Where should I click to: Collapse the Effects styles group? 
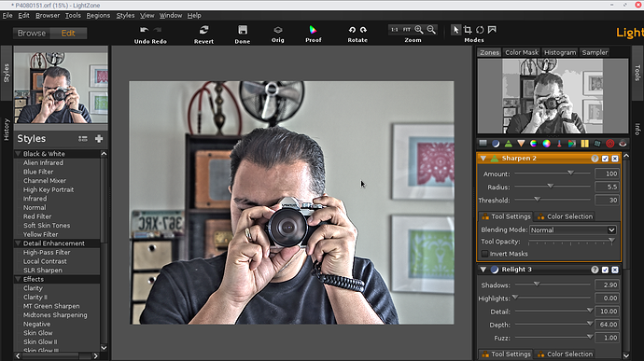18,279
